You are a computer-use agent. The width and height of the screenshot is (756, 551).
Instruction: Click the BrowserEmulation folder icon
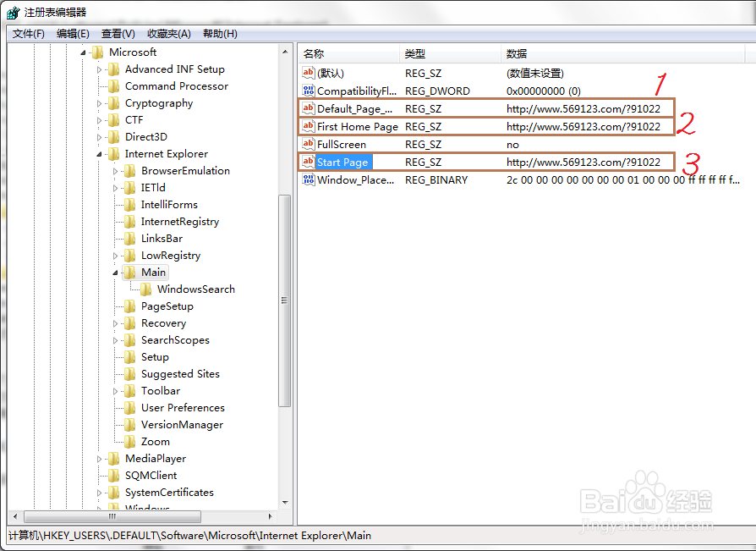(129, 171)
